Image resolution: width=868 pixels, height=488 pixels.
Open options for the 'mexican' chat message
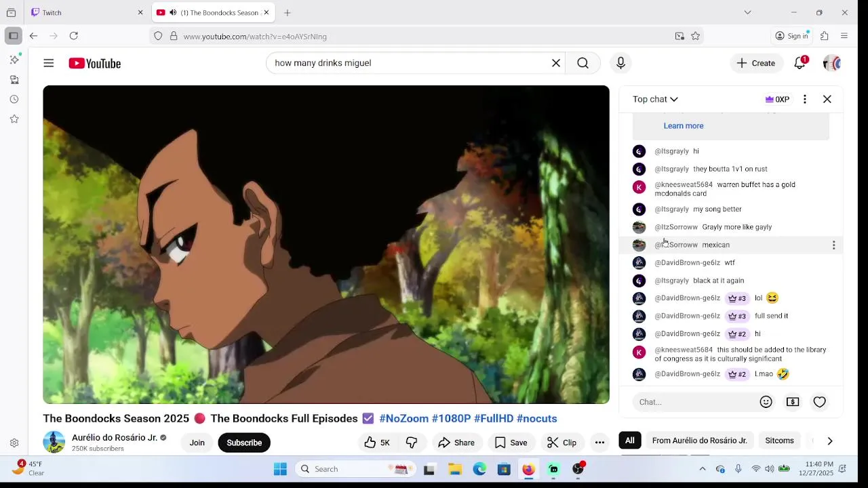click(834, 245)
